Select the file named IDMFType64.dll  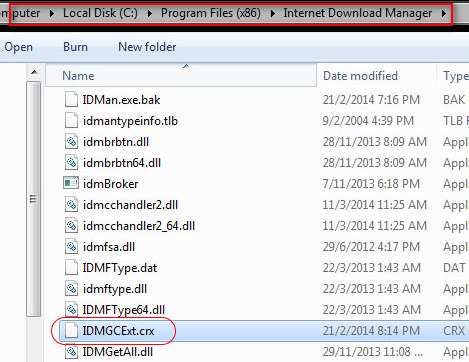pos(124,310)
